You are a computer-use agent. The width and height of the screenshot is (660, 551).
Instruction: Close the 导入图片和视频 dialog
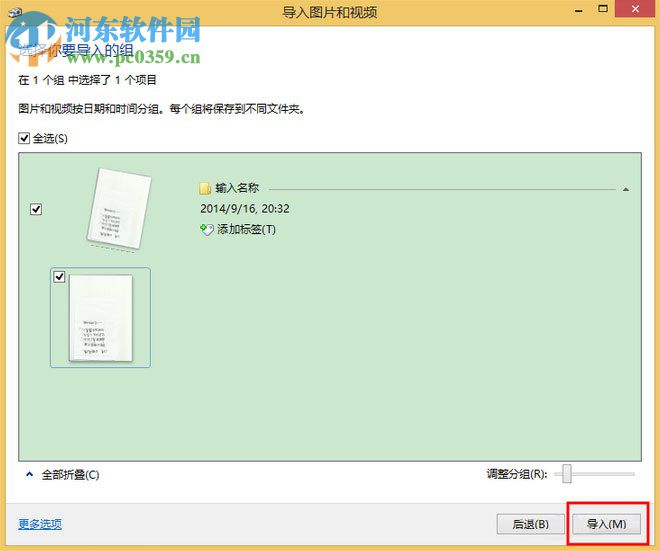pyautogui.click(x=635, y=8)
